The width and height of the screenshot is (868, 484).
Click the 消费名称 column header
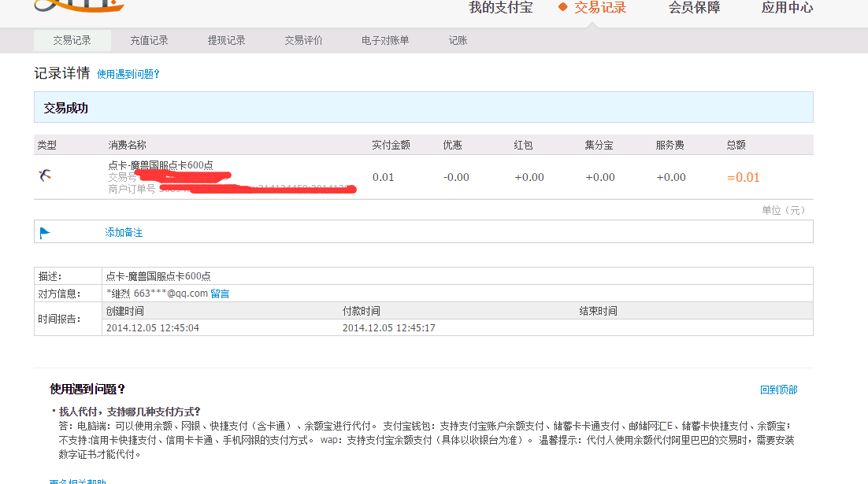(127, 145)
